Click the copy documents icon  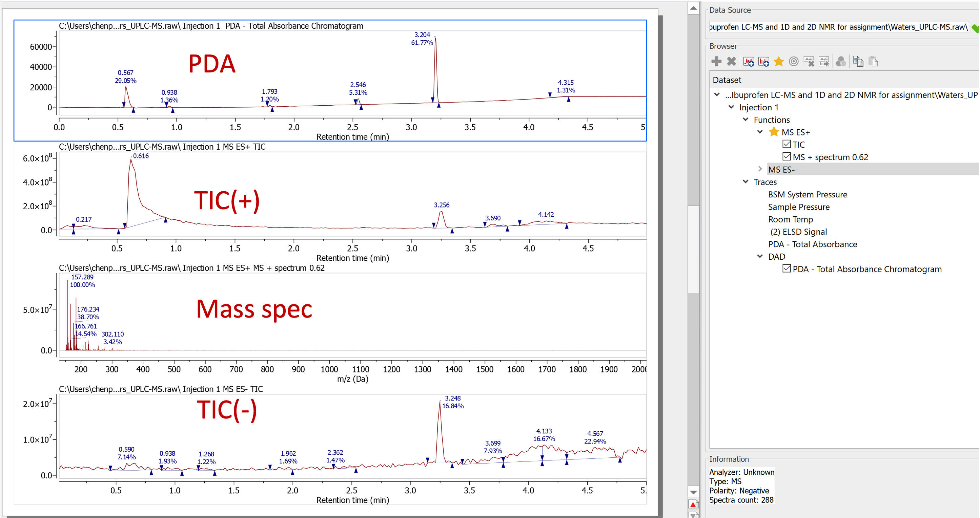click(x=858, y=61)
